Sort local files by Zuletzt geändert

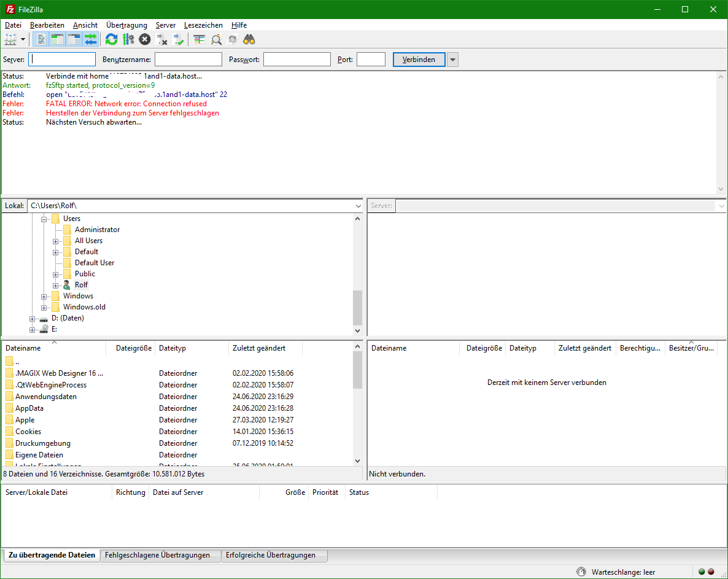pos(265,348)
